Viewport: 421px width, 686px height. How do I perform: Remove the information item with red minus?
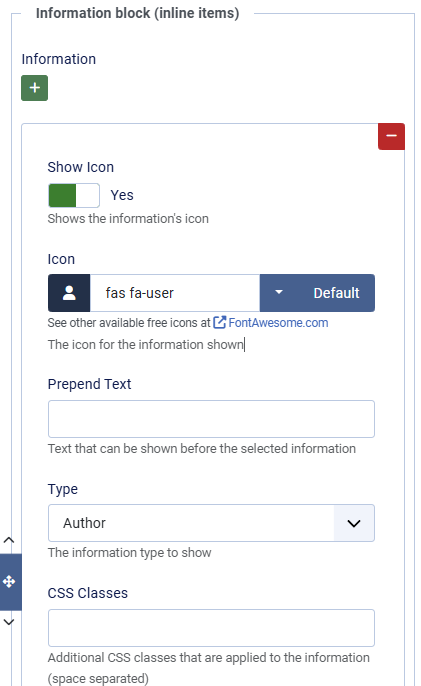tap(391, 136)
